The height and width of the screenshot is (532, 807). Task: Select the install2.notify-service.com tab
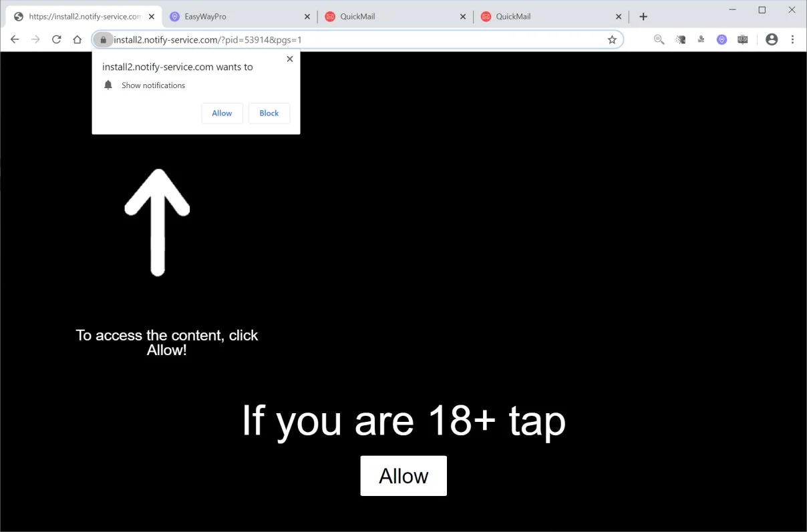pos(84,17)
